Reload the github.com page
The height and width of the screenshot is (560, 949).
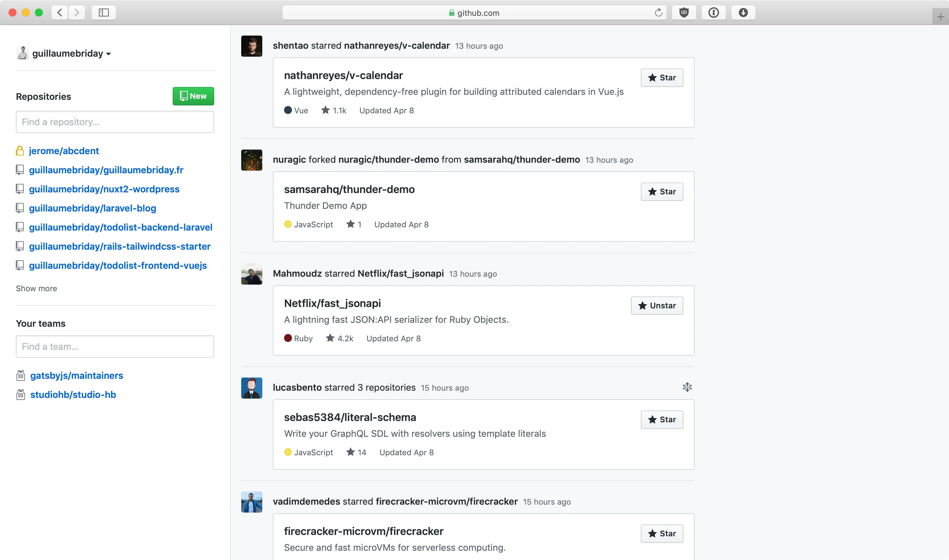coord(658,13)
